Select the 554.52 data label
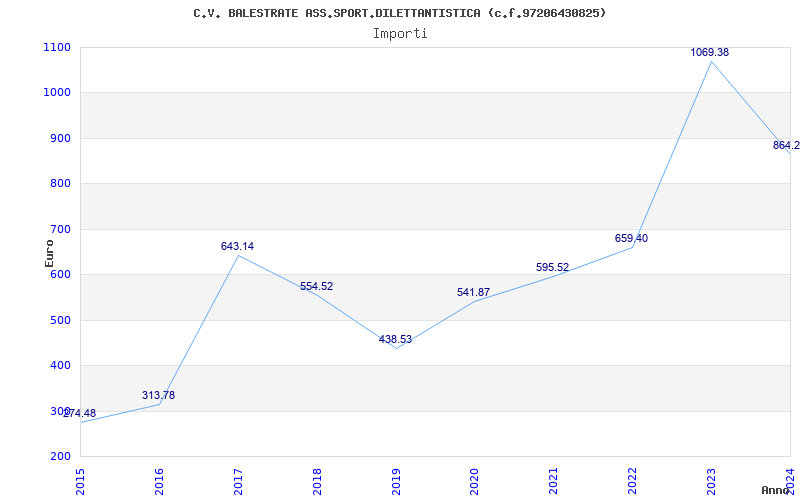The width and height of the screenshot is (800, 500). pos(316,286)
